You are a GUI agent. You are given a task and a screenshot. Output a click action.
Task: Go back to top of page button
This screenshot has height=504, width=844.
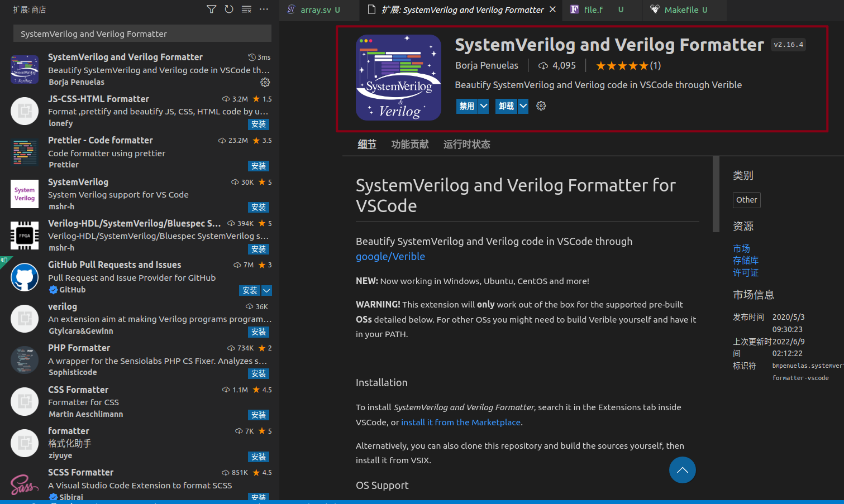[682, 470]
